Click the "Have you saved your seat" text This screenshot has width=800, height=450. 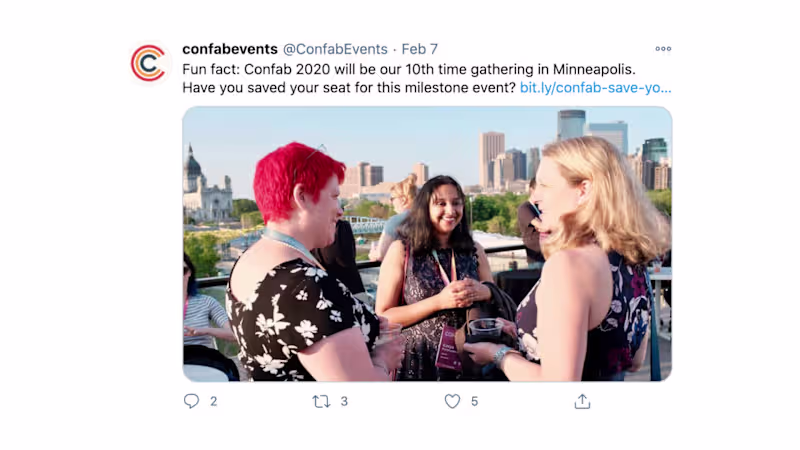349,87
